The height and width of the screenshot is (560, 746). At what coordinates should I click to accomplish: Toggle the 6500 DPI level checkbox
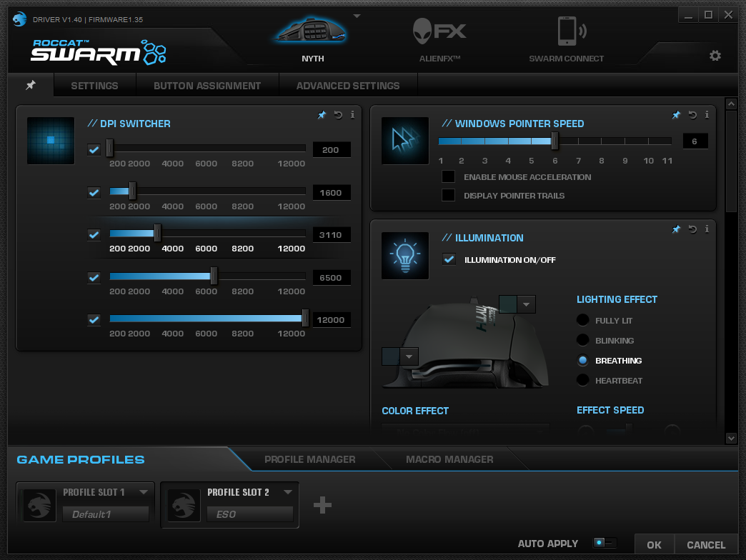(94, 278)
